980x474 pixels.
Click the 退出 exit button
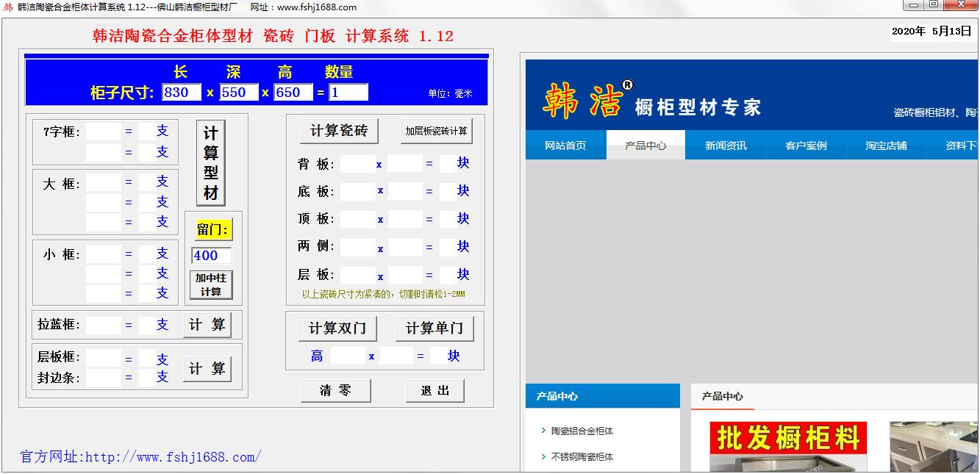tap(434, 391)
